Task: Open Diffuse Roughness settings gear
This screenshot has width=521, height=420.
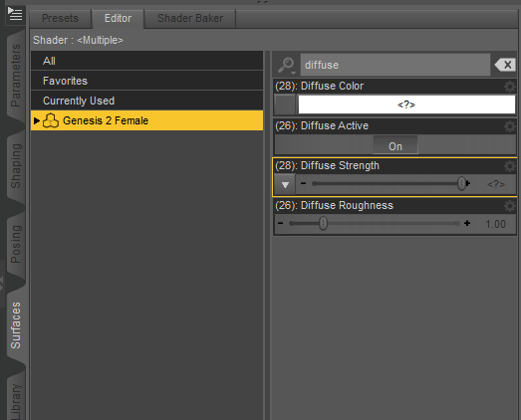Action: pos(510,206)
